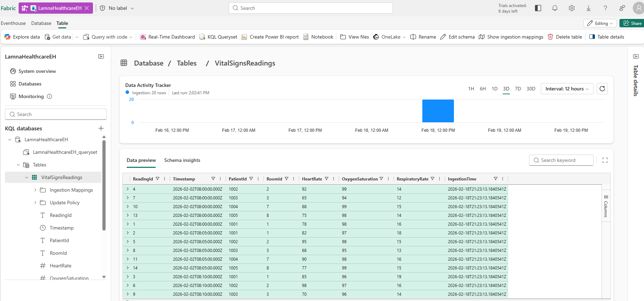Click Edit schema
This screenshot has width=644, height=301.
coord(457,37)
